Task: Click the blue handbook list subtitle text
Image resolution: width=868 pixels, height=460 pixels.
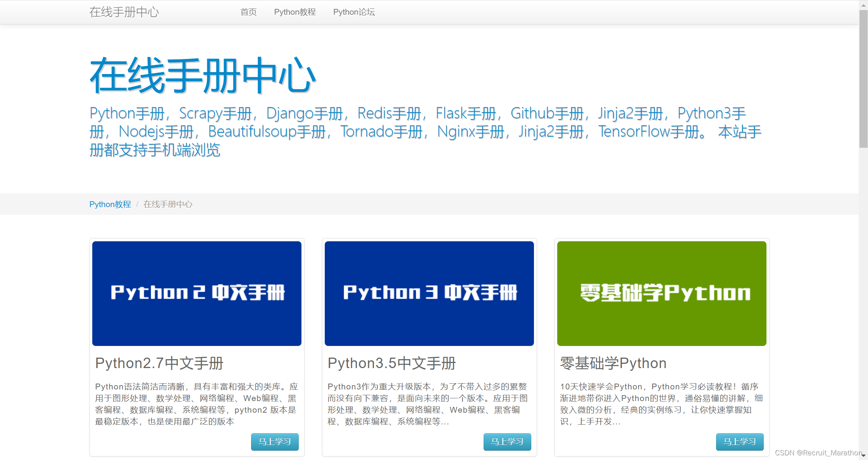Action: (x=425, y=131)
